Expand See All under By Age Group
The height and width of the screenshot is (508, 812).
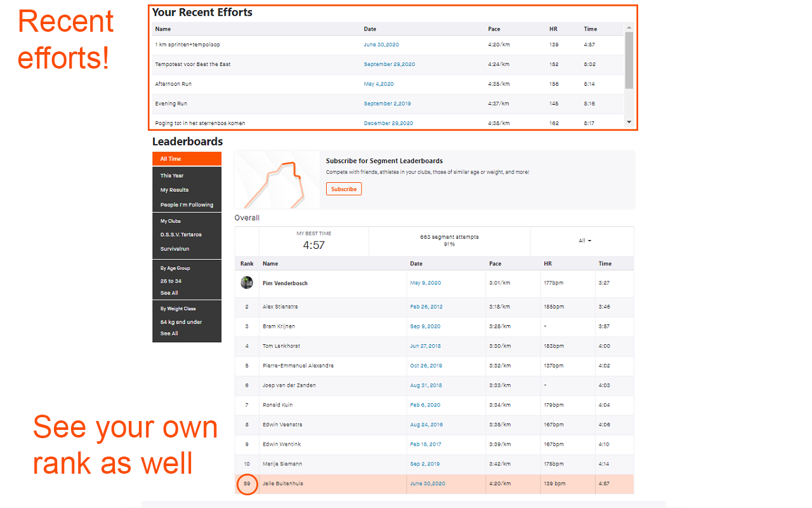pos(169,293)
